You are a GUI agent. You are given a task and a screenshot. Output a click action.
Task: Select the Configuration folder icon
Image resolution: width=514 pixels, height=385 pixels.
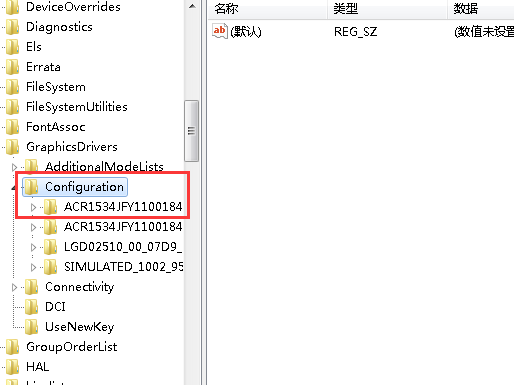pos(32,187)
